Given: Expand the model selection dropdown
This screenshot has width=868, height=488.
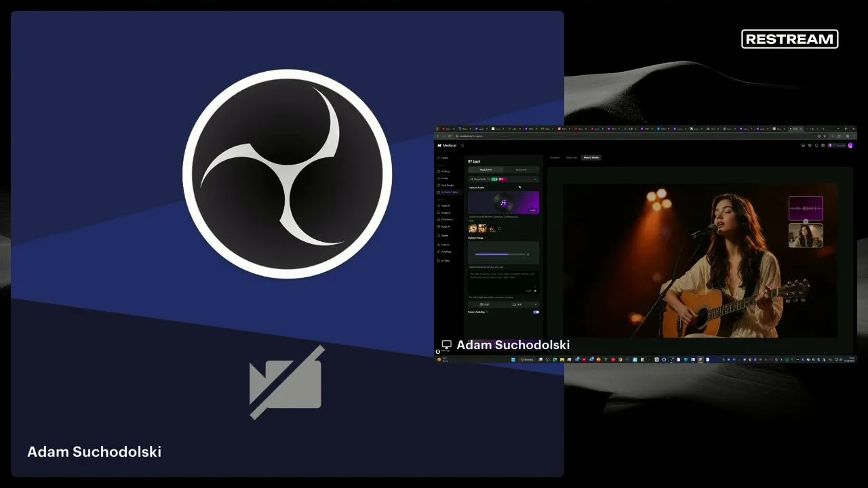Looking at the screenshot, I should [x=503, y=179].
